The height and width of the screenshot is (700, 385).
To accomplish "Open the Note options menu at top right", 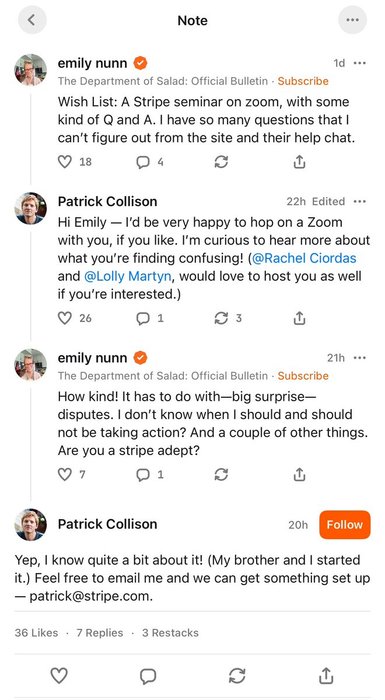I will (x=352, y=20).
